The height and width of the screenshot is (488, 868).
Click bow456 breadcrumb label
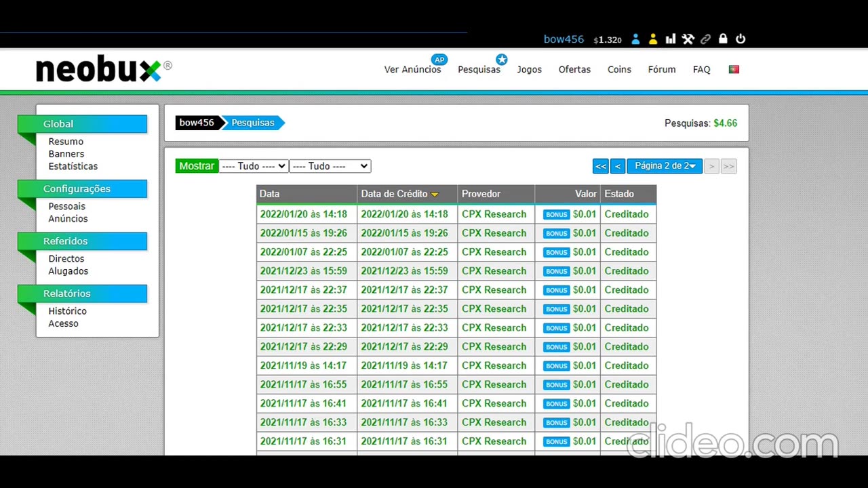pyautogui.click(x=197, y=123)
